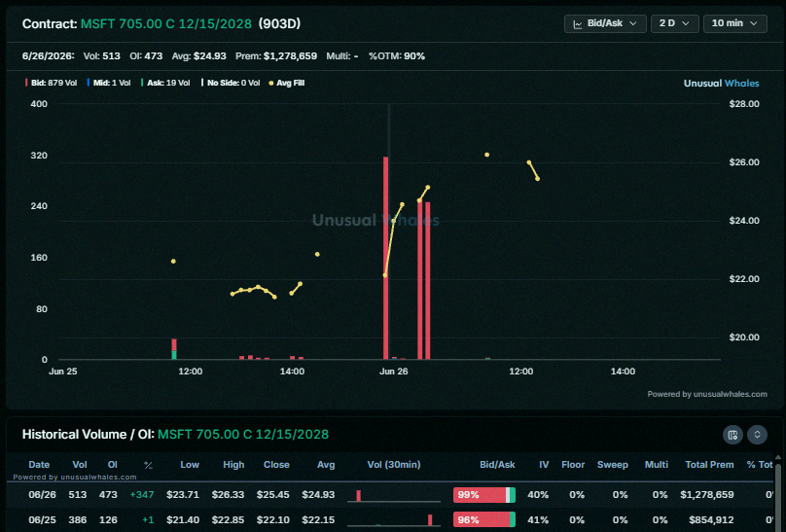Screen dimensions: 786x532
Task: Toggle Mid 1 Vol legend series
Action: 109,84
